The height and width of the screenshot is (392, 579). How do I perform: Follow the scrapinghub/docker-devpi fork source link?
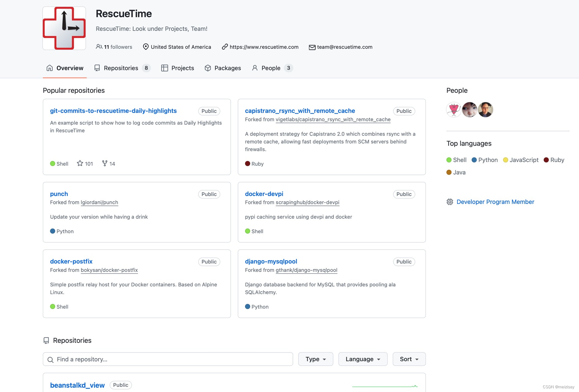pos(308,202)
